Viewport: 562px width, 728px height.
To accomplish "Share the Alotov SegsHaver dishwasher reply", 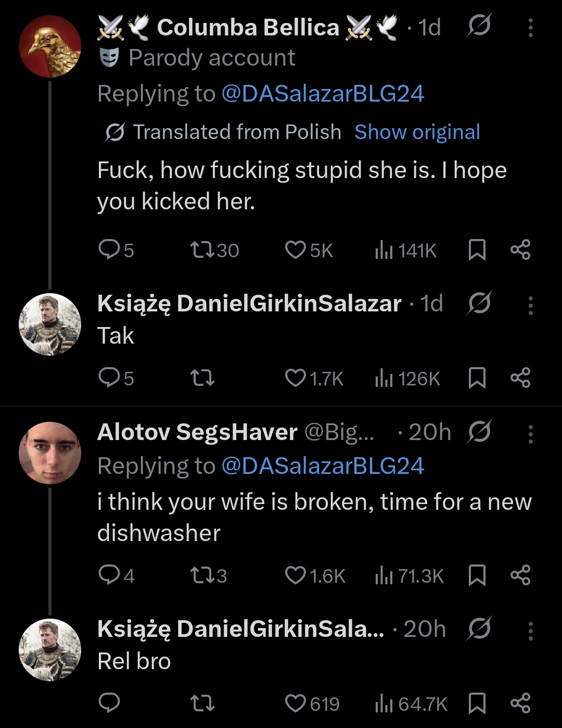I will point(520,575).
